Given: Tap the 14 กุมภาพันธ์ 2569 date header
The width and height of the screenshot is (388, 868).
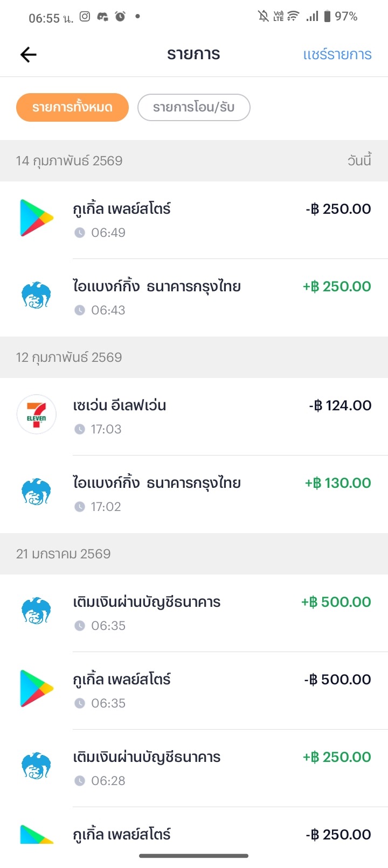Looking at the screenshot, I should (70, 161).
